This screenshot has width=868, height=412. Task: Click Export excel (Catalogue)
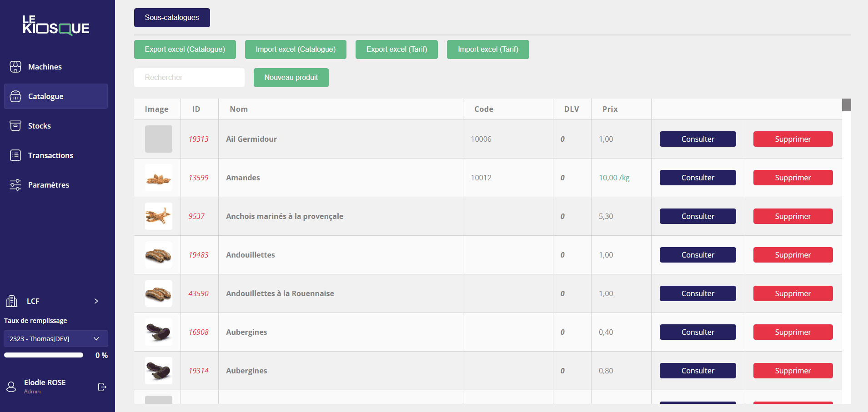click(185, 50)
